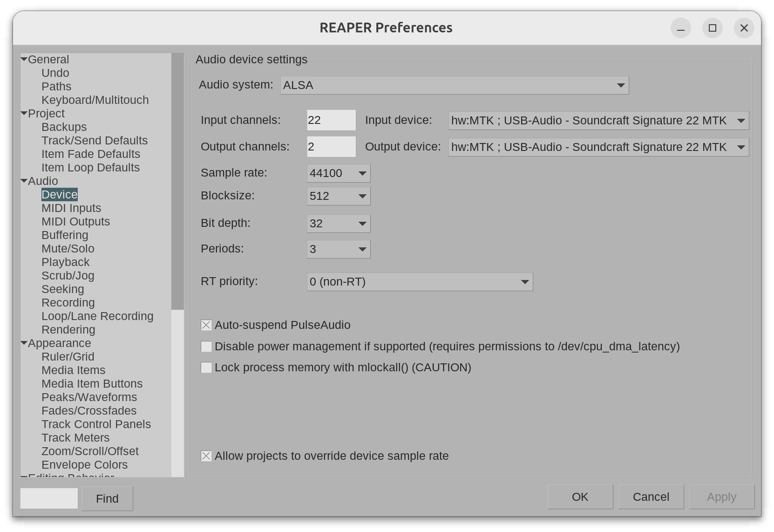
Task: Click the preferences tree vertical scrollbar
Action: (x=177, y=181)
